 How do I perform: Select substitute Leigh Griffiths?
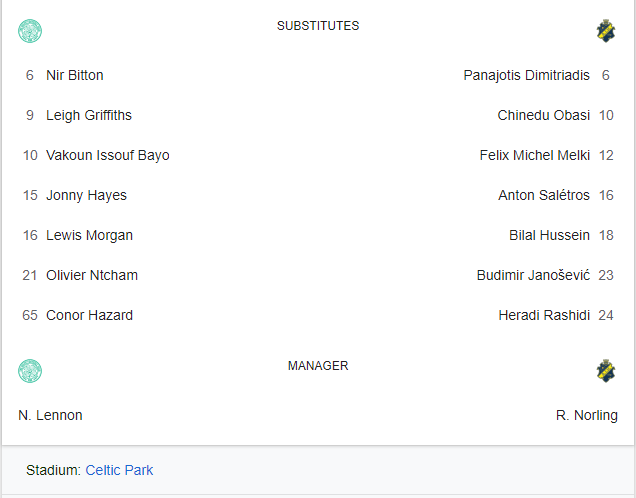[89, 115]
